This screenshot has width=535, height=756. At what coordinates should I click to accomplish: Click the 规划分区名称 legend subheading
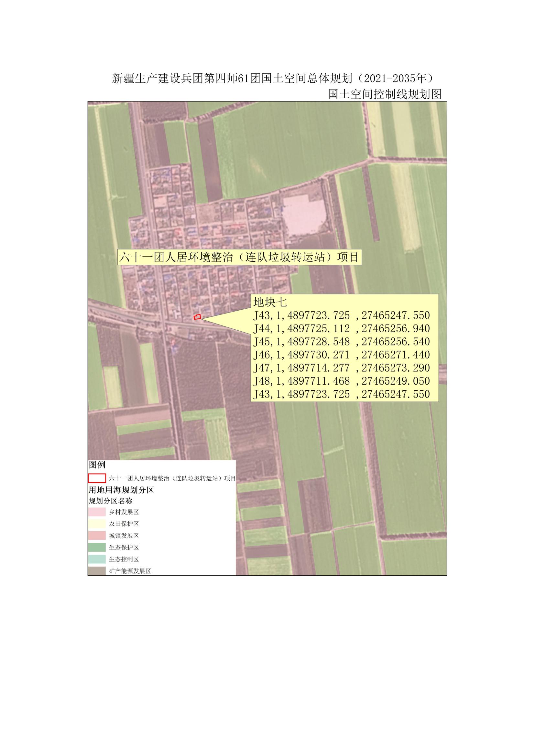coord(111,501)
